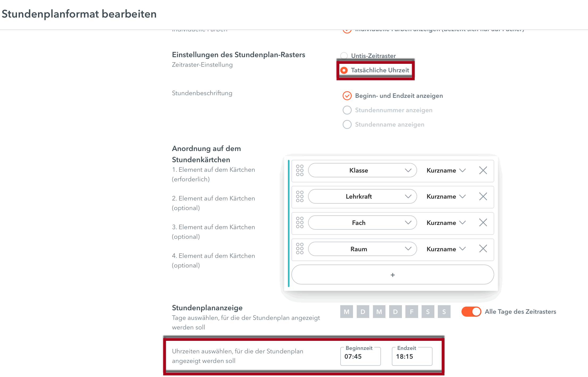Add a new card element with the plus button
The height and width of the screenshot is (377, 588).
tap(392, 275)
